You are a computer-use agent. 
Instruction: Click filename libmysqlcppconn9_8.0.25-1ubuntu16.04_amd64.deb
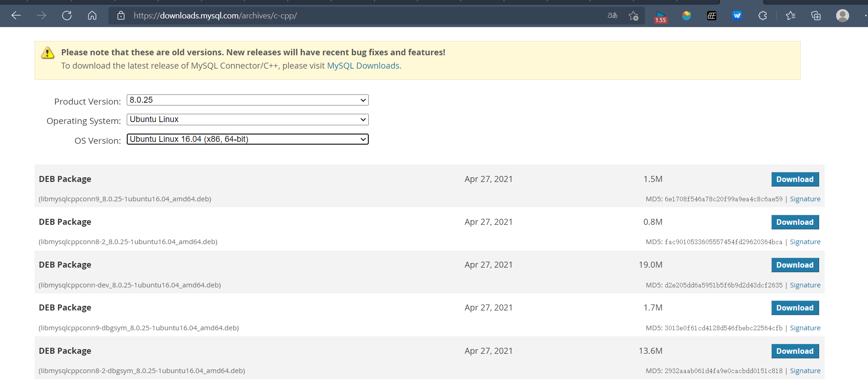coord(125,199)
